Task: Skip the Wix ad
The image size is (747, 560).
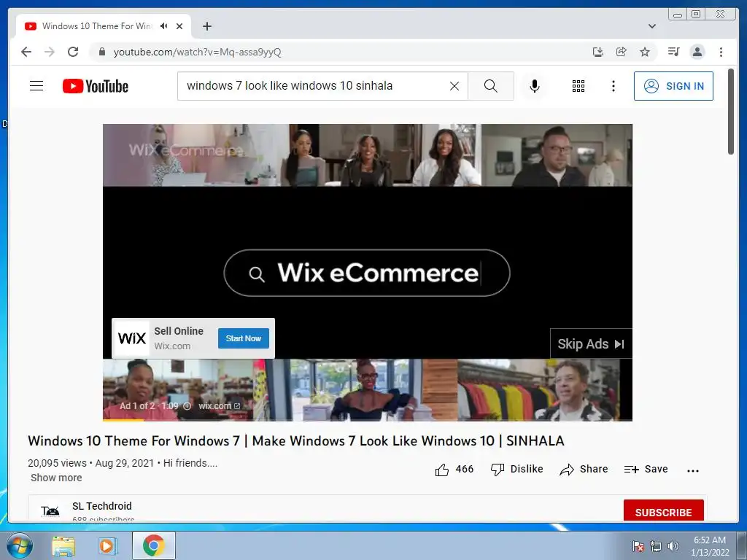Action: tap(591, 344)
